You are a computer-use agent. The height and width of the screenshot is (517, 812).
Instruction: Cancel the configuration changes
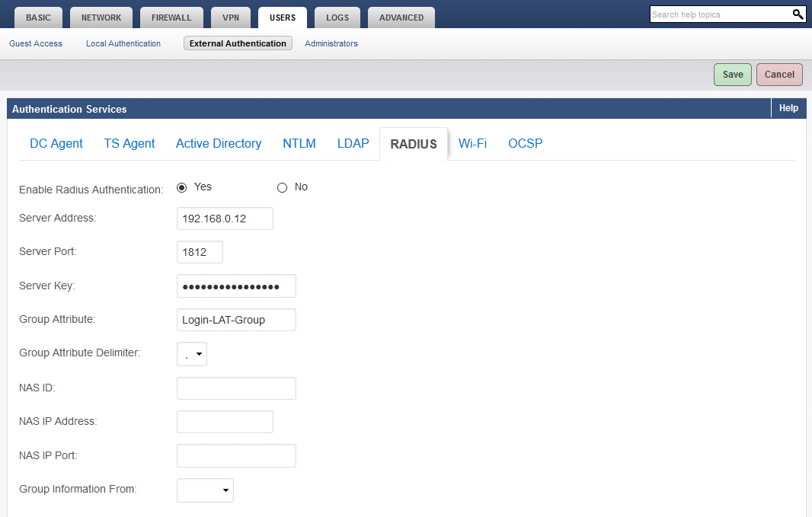[779, 75]
